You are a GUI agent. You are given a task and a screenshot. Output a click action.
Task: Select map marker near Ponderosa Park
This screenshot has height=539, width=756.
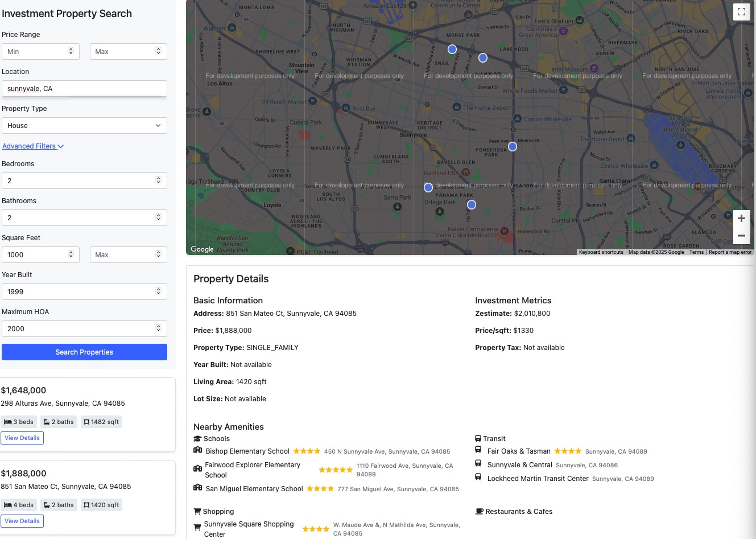tap(513, 146)
